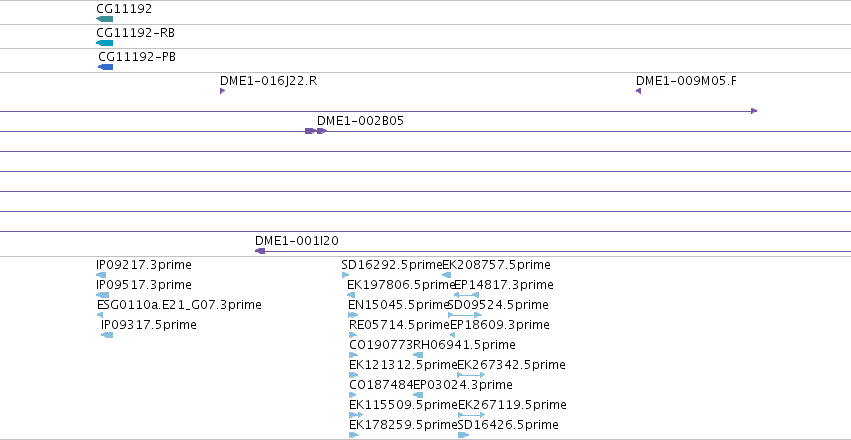The width and height of the screenshot is (851, 440).
Task: Select the CG11192 gene glyph
Action: tap(104, 19)
